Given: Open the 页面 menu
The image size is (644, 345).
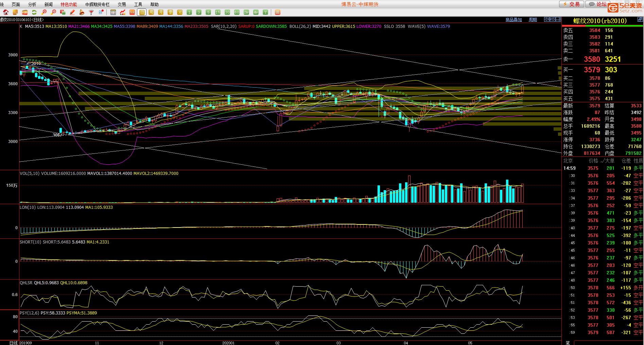Looking at the screenshot, I should [16, 4].
